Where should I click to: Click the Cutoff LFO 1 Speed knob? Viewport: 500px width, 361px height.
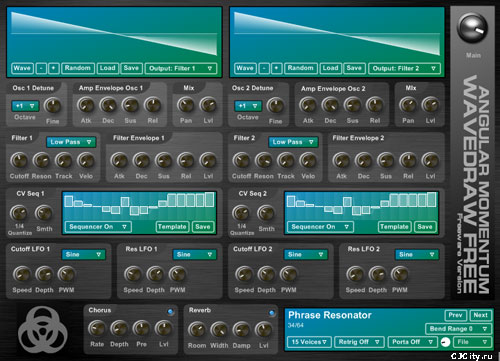(x=22, y=275)
